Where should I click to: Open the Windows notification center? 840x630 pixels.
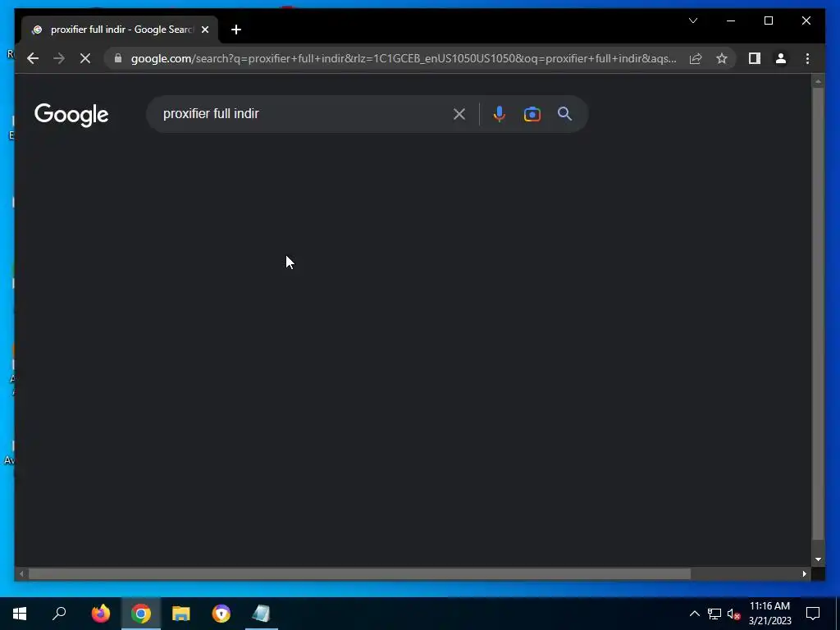click(x=813, y=614)
